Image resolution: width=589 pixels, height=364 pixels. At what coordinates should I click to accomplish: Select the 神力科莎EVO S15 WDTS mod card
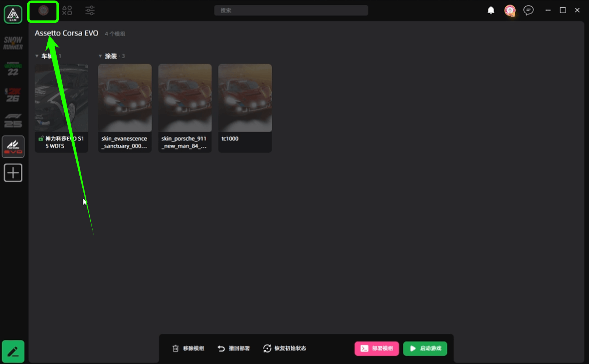61,108
